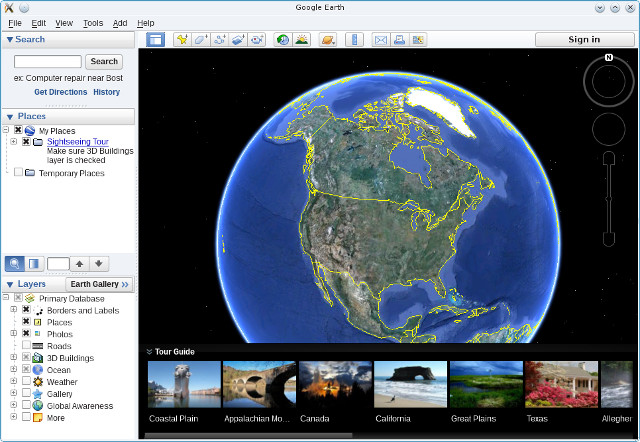Collapse the Search panel
This screenshot has width=640, height=442.
10,40
